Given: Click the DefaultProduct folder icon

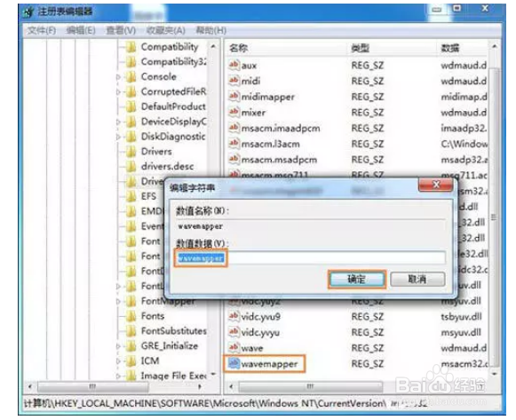Looking at the screenshot, I should point(131,107).
